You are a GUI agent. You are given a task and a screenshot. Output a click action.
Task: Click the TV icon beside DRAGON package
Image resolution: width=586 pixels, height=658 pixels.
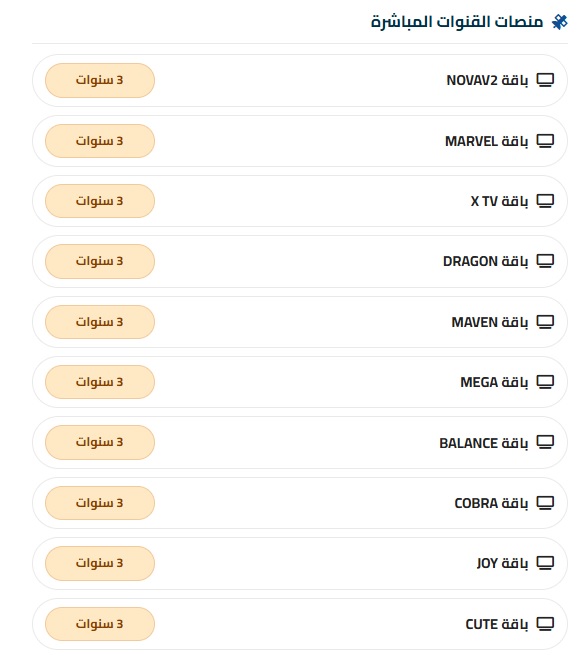[545, 261]
